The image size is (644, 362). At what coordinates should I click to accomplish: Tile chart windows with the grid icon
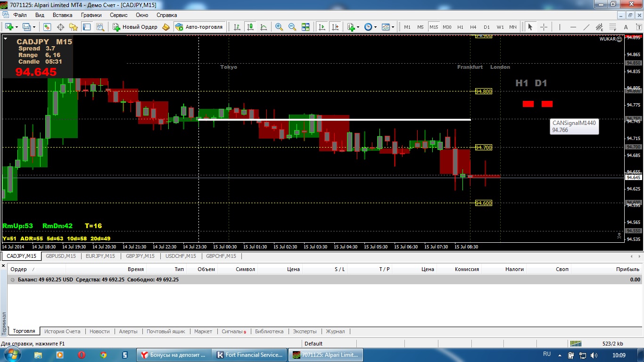click(x=305, y=27)
